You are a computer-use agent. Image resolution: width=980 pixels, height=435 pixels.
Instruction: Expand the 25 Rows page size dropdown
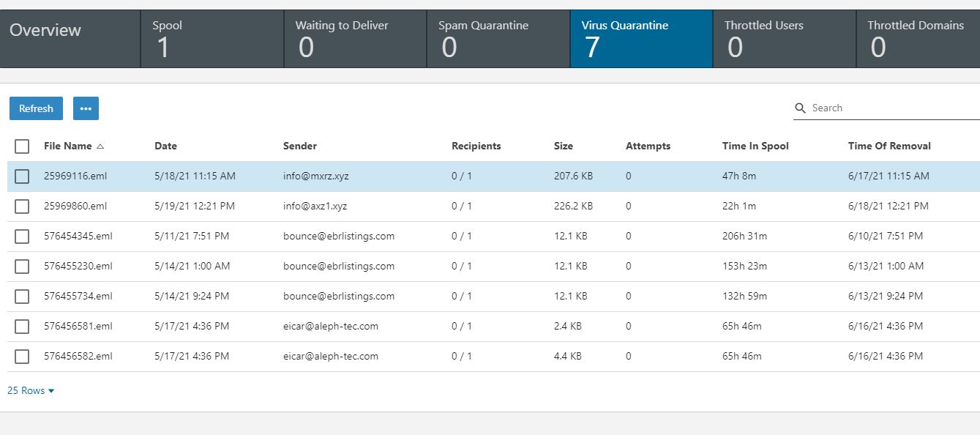[31, 391]
